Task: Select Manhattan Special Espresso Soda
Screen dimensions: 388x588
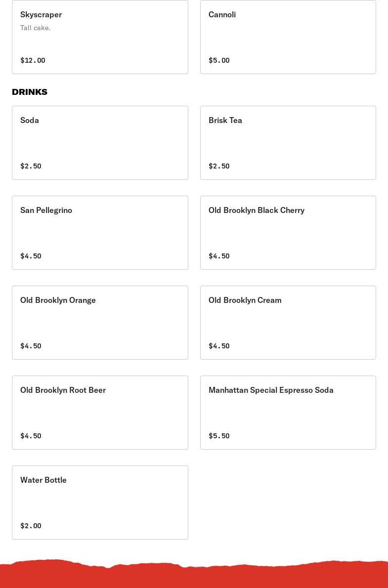Action: click(288, 413)
